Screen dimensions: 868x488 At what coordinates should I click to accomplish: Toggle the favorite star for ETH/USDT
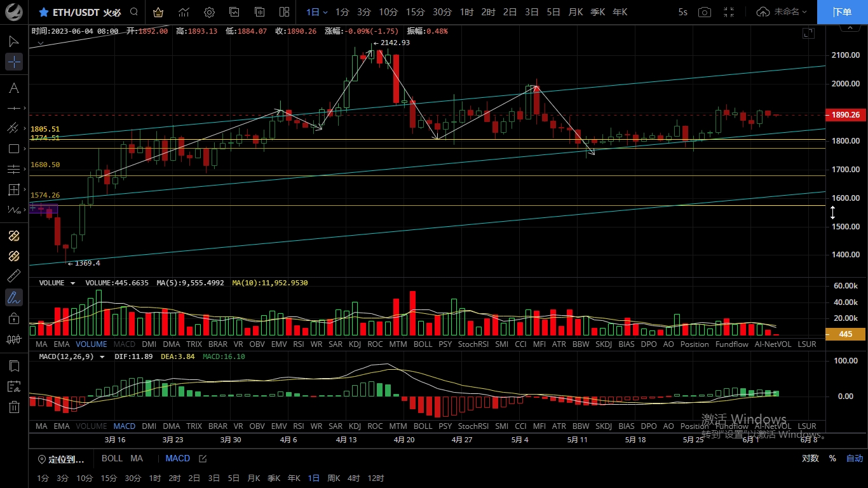(x=43, y=12)
